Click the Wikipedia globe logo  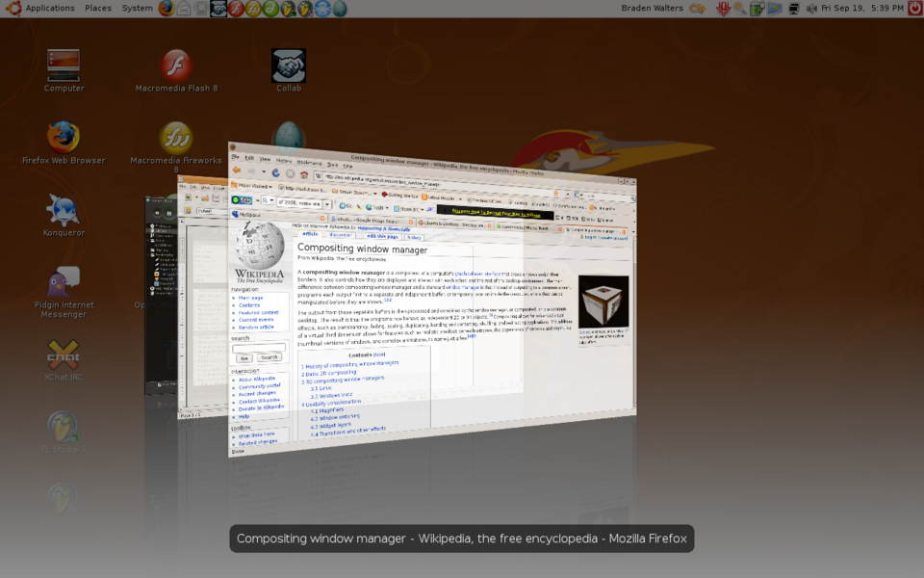coord(259,252)
